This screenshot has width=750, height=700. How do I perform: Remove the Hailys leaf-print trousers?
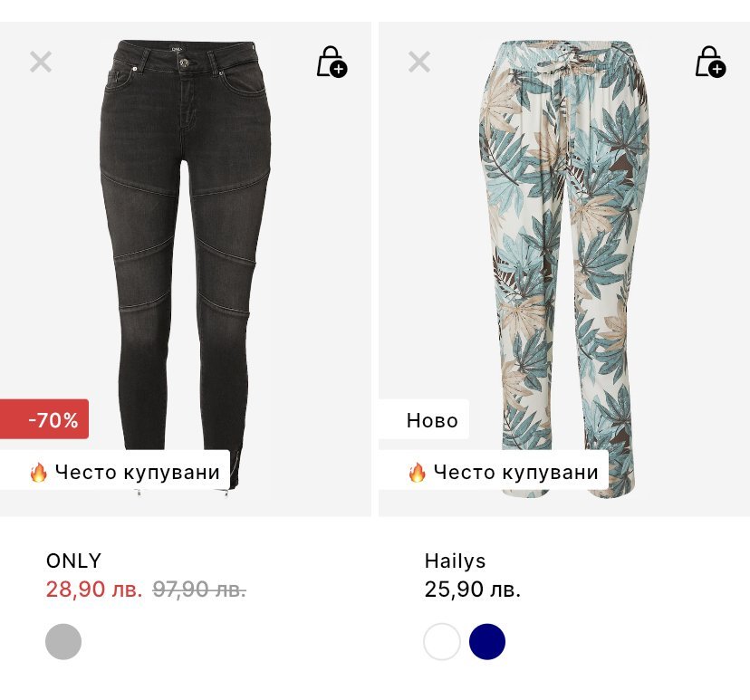pos(419,62)
